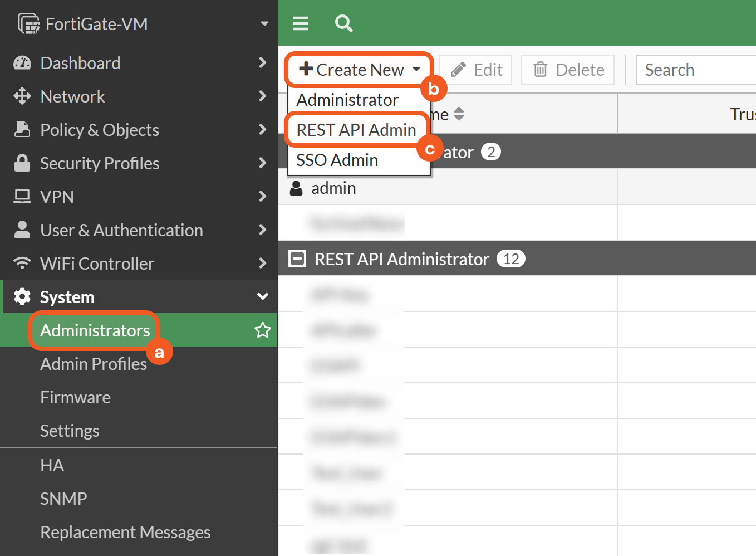Click the System Administrator count badge

491,152
